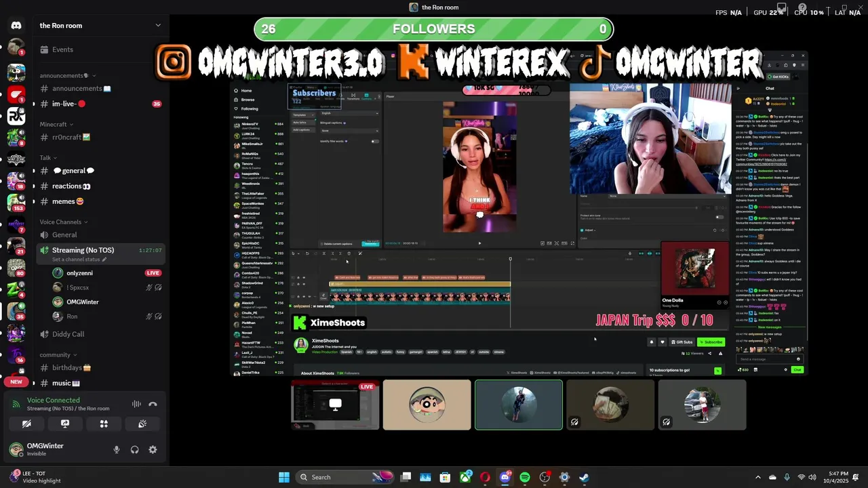Open the reactions channel
The height and width of the screenshot is (488, 868).
[100, 186]
